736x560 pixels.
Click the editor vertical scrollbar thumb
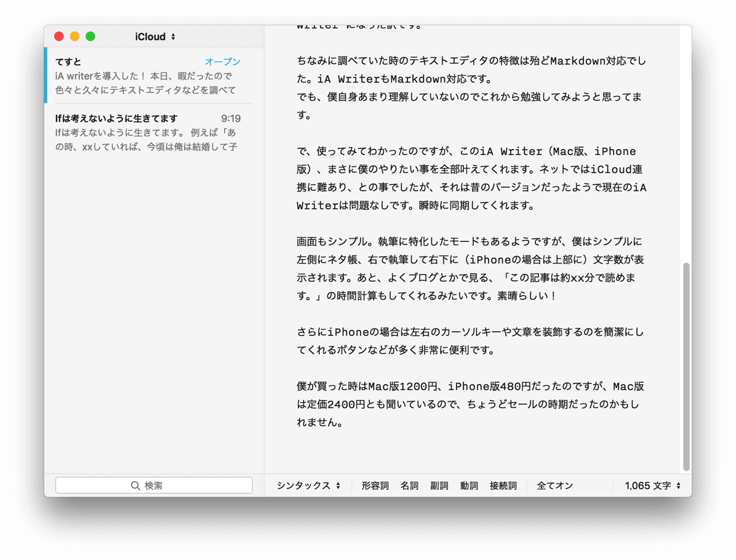coord(686,367)
